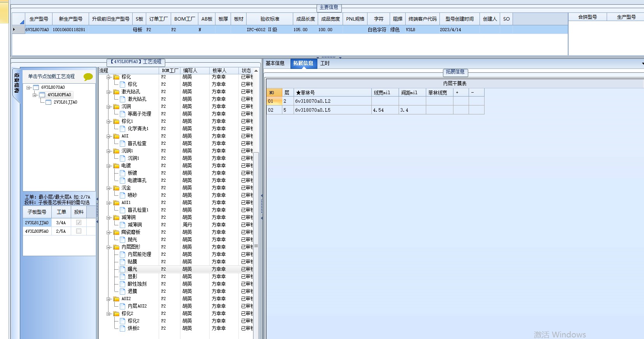Open the dropdown arrow right of the tab strip

coord(642,63)
